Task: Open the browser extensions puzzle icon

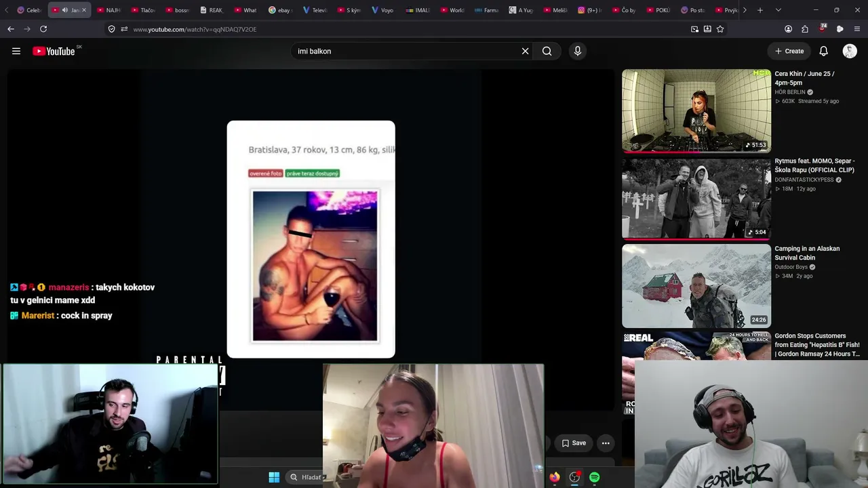Action: [x=805, y=29]
